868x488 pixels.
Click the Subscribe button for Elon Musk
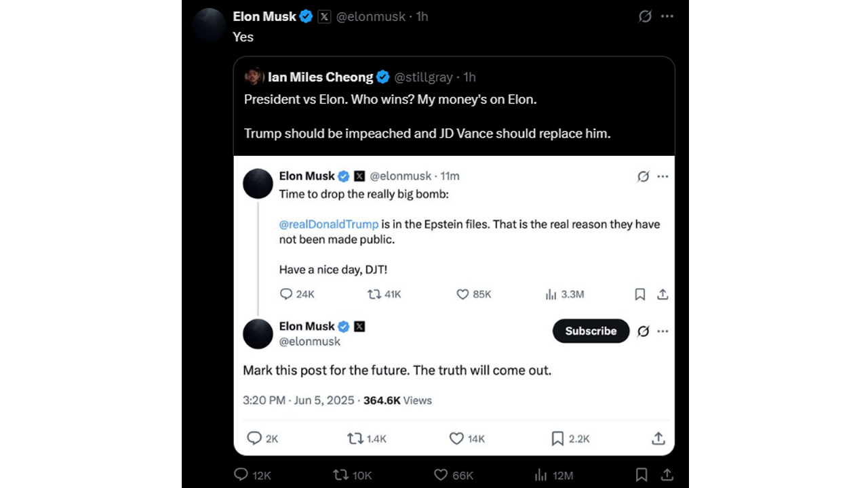tap(591, 331)
